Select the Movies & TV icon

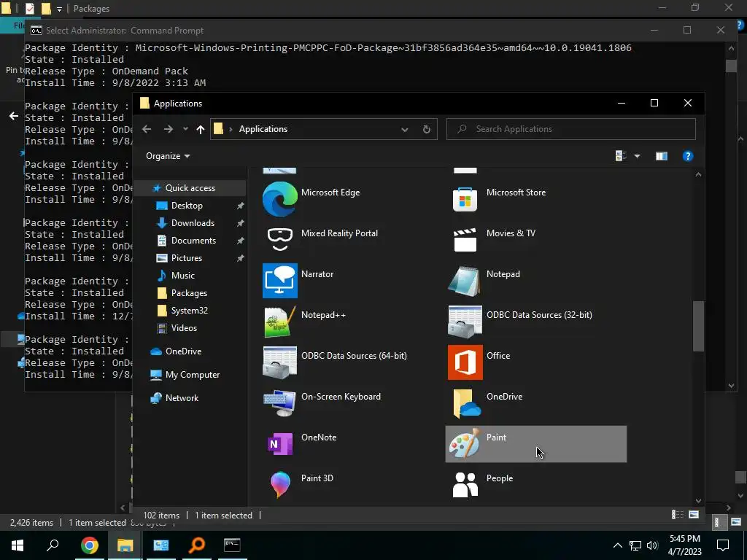pos(465,239)
